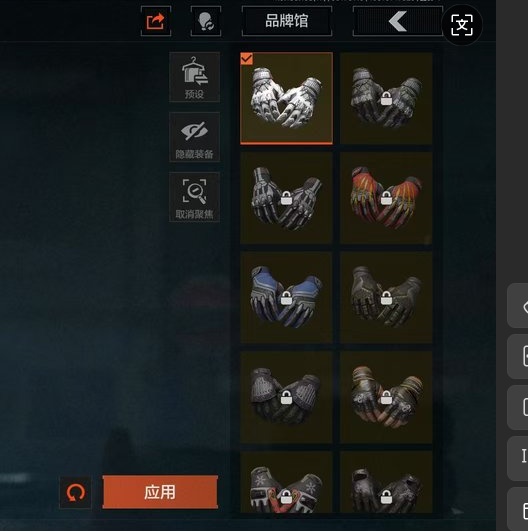Open the 品牌馆 brand hall tab
528x531 pixels.
pyautogui.click(x=287, y=21)
